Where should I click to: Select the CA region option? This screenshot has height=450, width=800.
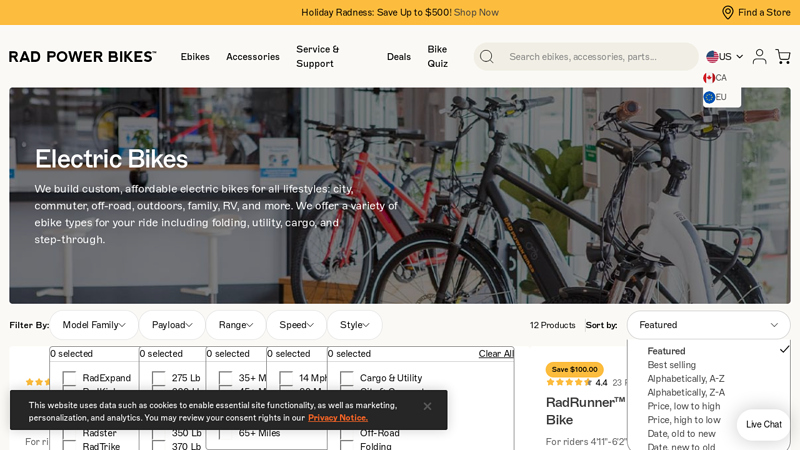[720, 78]
